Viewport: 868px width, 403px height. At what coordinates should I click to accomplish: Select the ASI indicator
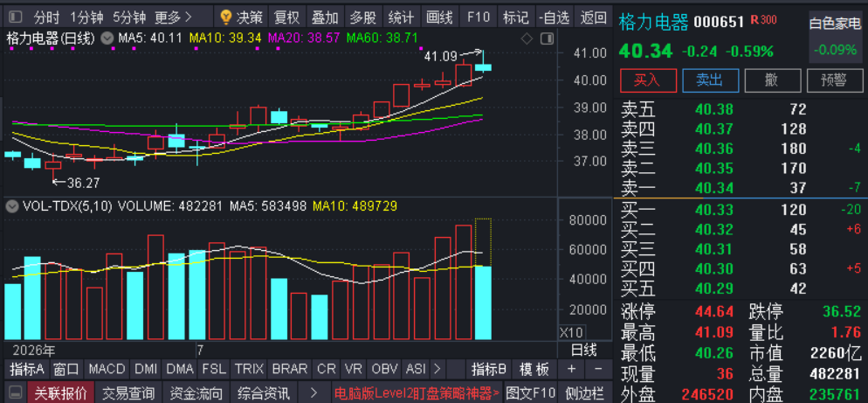click(x=416, y=369)
